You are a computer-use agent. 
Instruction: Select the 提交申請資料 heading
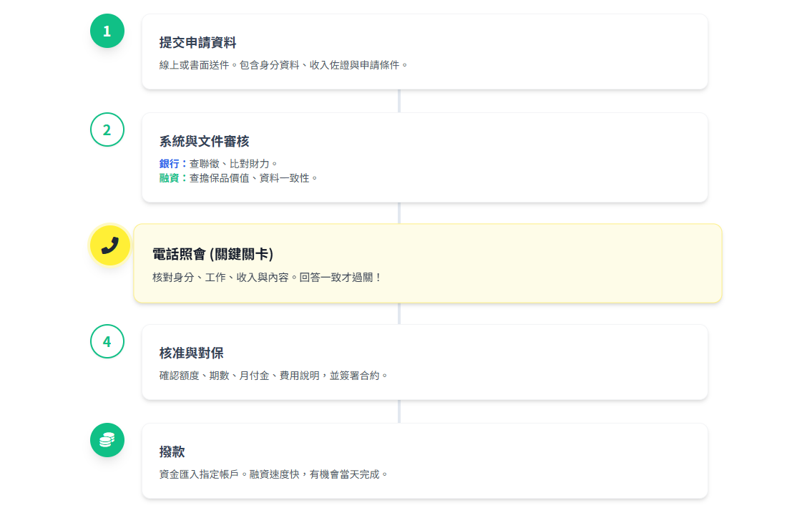197,43
